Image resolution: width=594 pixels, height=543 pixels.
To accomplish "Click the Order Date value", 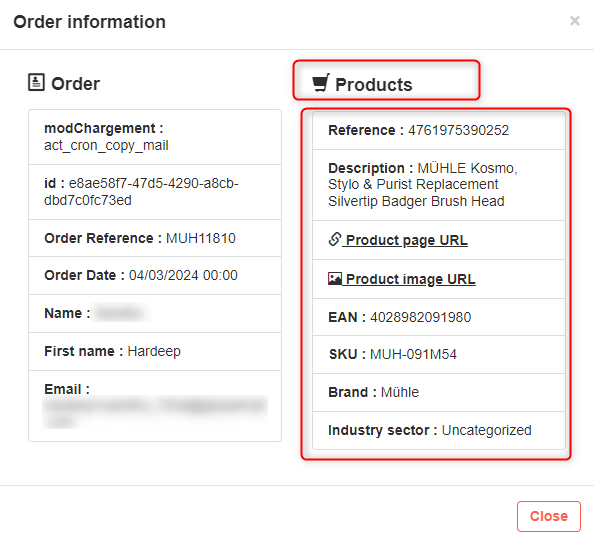I will coord(183,275).
